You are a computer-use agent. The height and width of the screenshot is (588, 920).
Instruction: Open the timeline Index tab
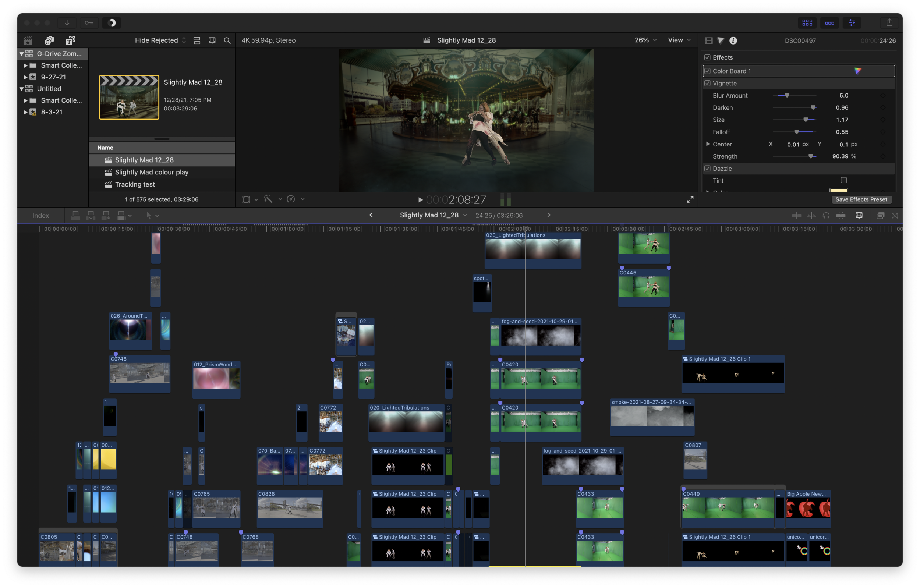click(40, 216)
